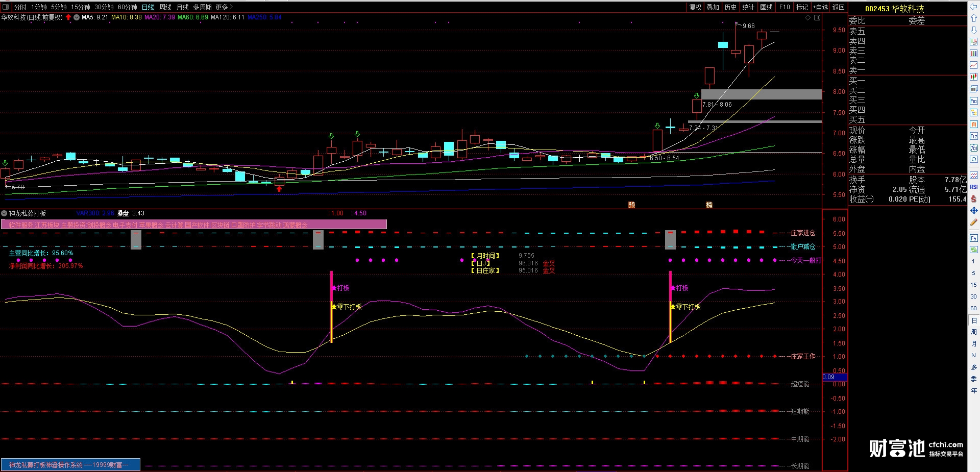
Task: Click the 002453 华软科技 stock title
Action: (x=894, y=9)
